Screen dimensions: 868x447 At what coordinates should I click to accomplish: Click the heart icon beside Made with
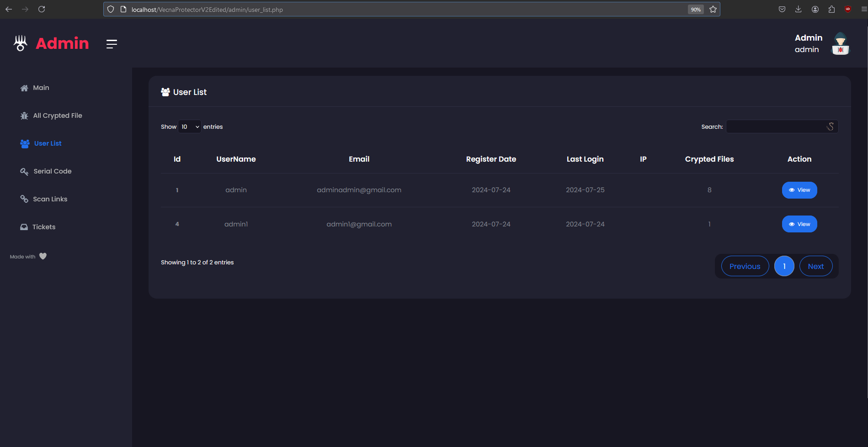pyautogui.click(x=43, y=256)
